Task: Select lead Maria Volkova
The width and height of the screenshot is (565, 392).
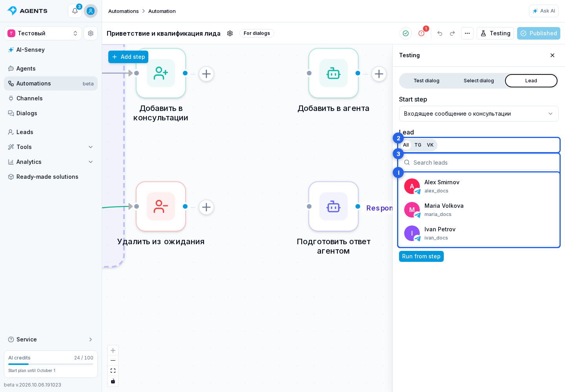Action: pos(479,210)
